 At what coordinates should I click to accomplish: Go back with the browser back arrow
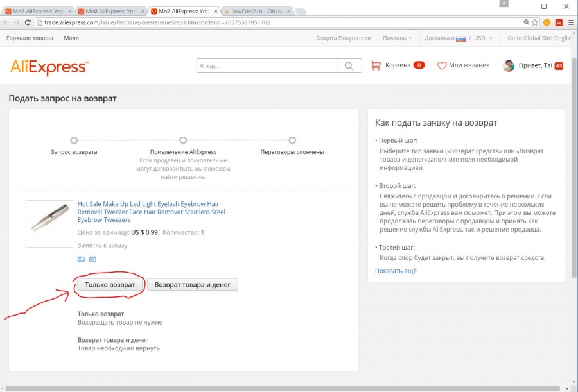point(6,22)
